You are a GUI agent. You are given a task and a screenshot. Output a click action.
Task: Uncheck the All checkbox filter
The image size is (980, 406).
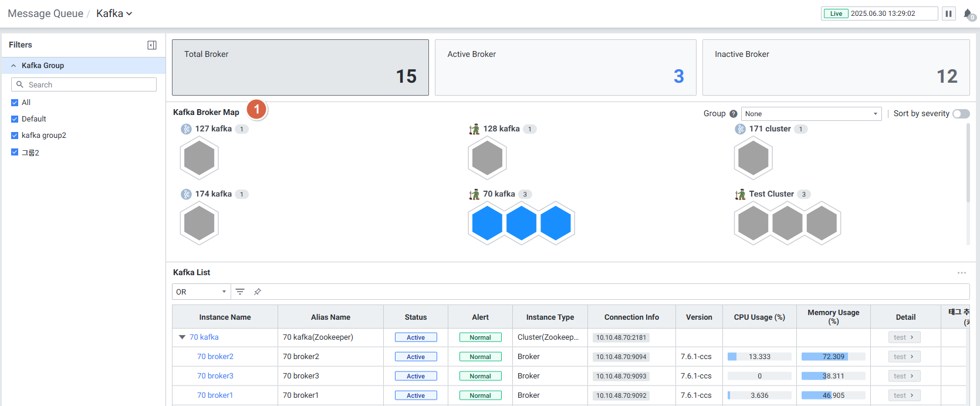click(x=15, y=103)
